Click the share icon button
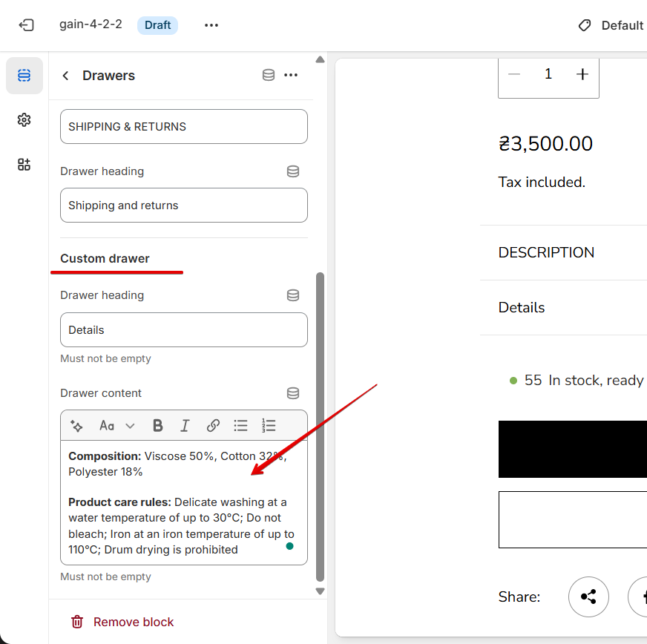The height and width of the screenshot is (644, 647). (588, 597)
